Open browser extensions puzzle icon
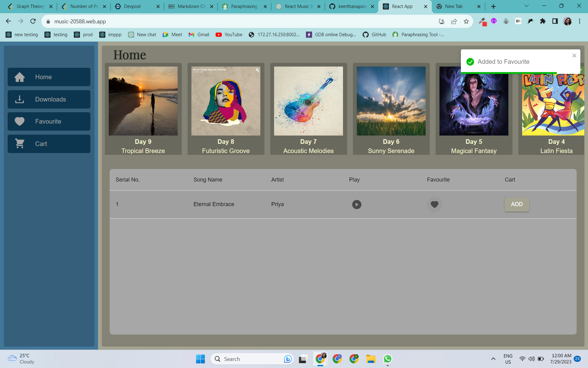588x368 pixels. (543, 21)
